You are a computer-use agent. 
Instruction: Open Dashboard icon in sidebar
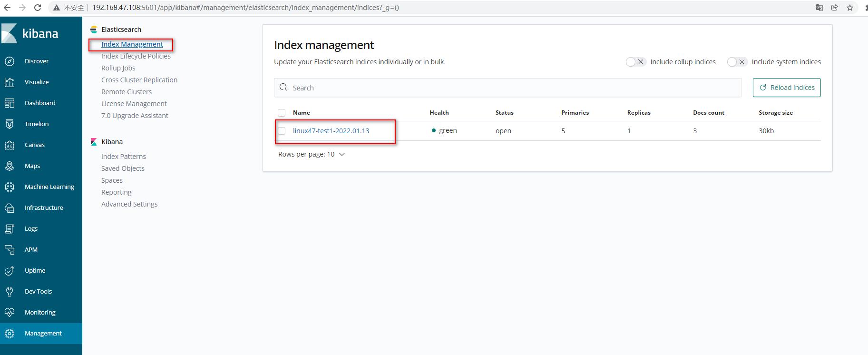pos(10,103)
